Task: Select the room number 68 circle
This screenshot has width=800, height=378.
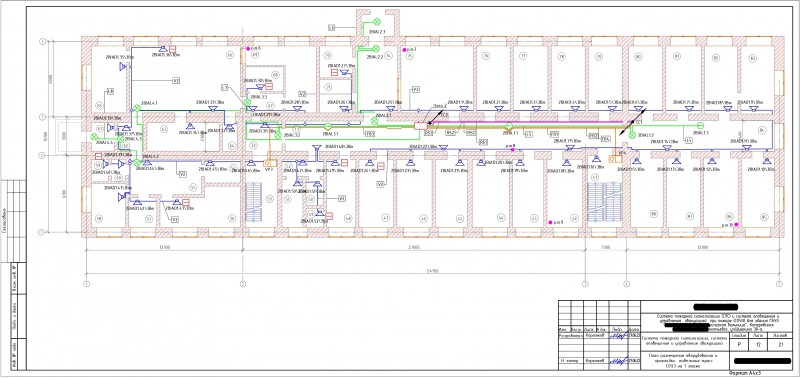Action: [x=276, y=75]
